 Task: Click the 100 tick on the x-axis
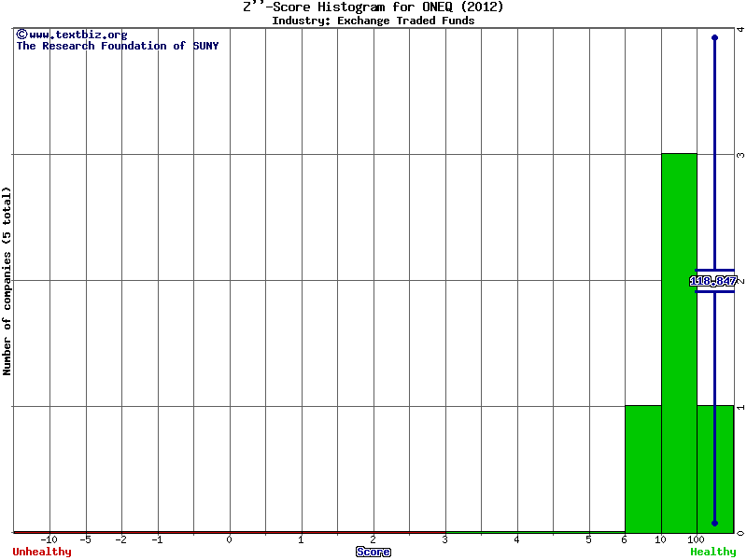tap(697, 539)
